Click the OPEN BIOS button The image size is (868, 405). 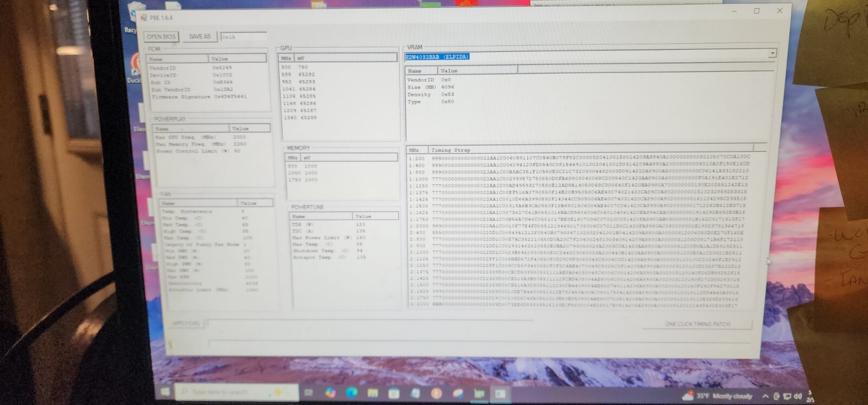point(162,36)
